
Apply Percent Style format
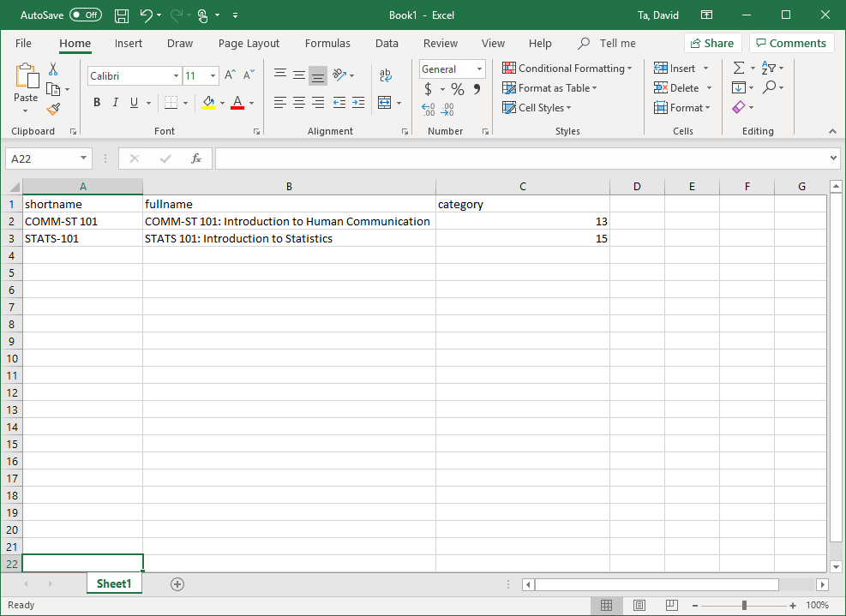point(458,88)
